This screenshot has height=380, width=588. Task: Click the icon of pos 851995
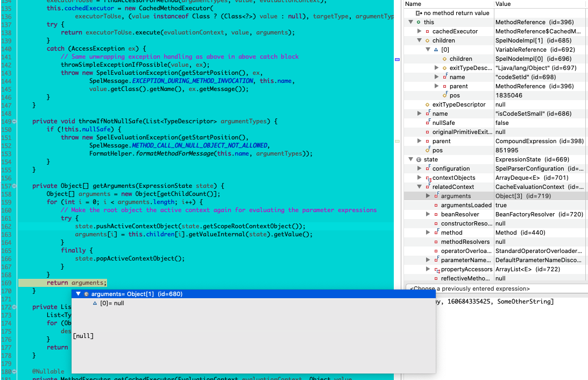(428, 150)
